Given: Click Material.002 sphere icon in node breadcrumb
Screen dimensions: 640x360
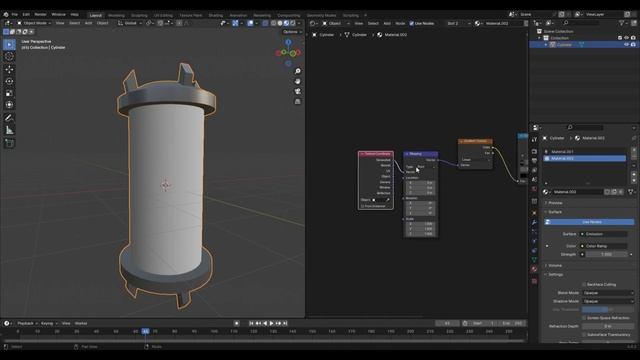Looking at the screenshot, I should (x=380, y=35).
